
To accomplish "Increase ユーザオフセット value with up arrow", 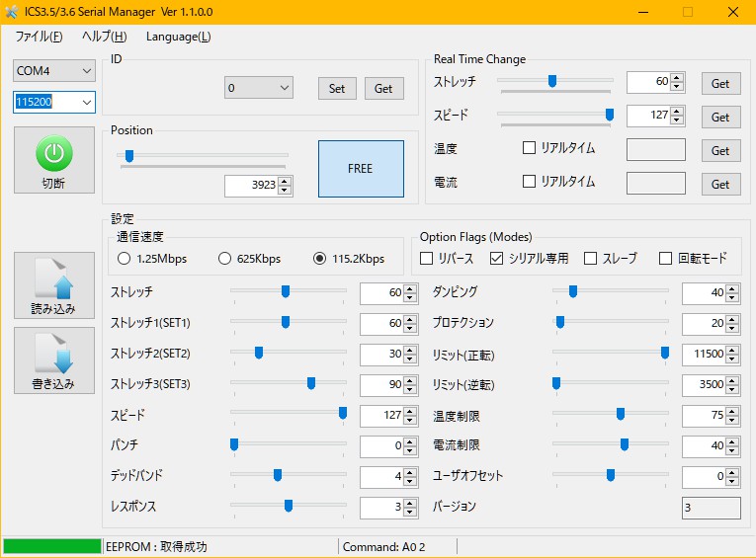I will coord(732,472).
